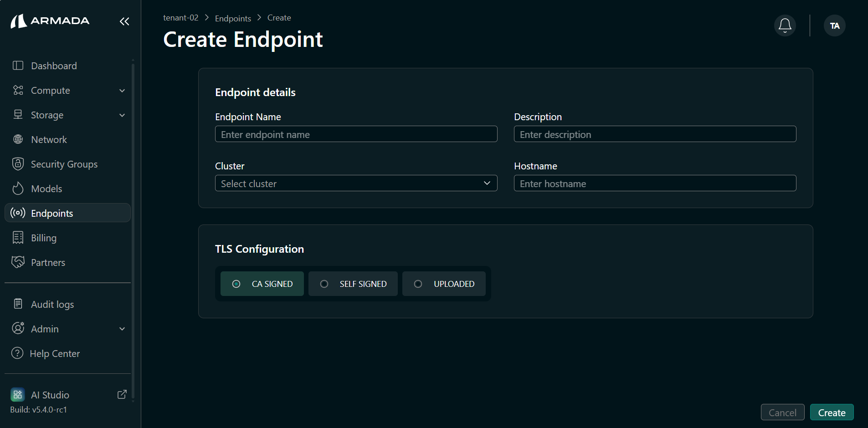Click the Compute nodes icon

18,90
